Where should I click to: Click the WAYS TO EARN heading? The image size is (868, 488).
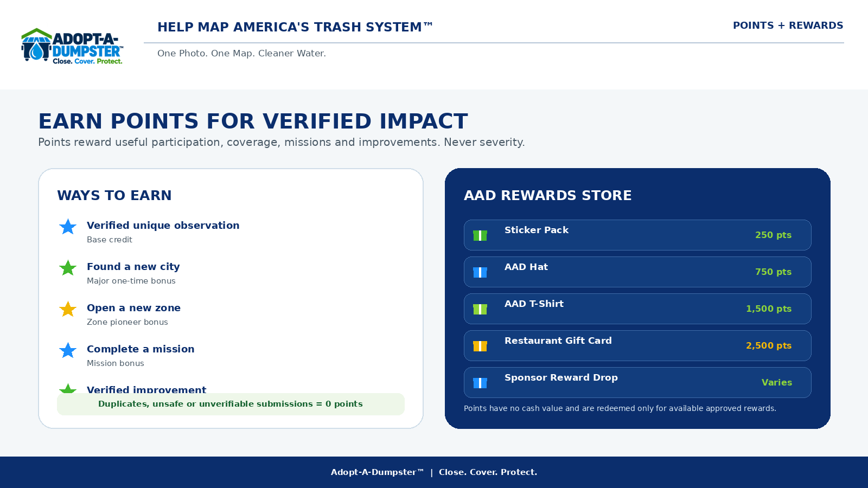point(114,195)
